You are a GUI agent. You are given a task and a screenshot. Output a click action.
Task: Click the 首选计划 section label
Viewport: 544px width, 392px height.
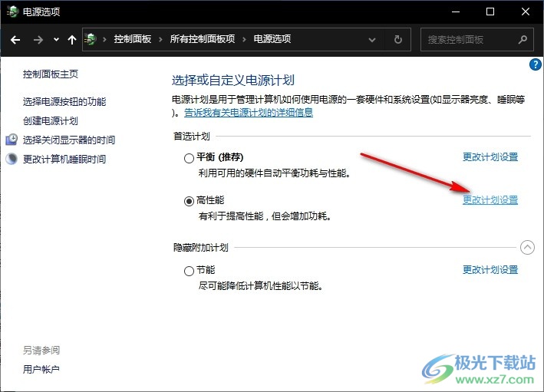(192, 137)
